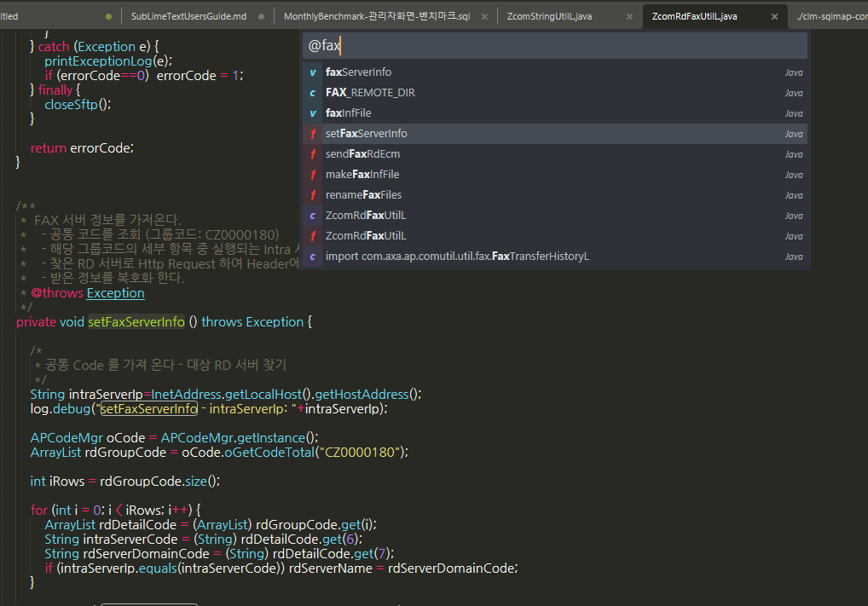Screen dimensions: 868x606
Task: Click the Java label on the faxServerInfo row
Action: point(794,72)
